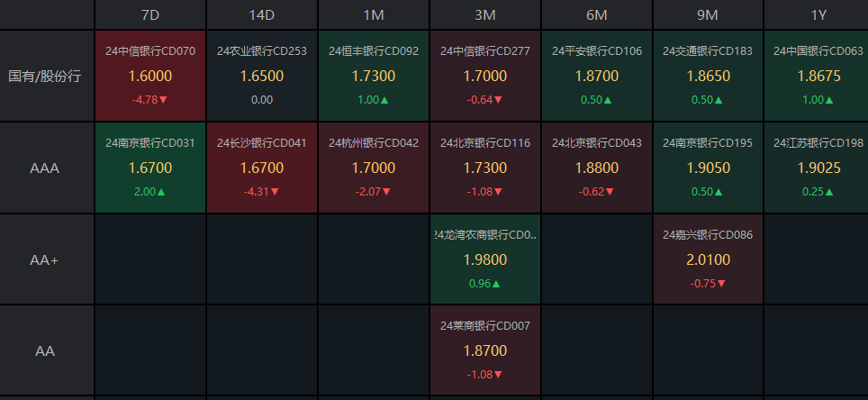Click the red down arrow beside -4.31
Image resolution: width=868 pixels, height=400 pixels.
tap(276, 191)
